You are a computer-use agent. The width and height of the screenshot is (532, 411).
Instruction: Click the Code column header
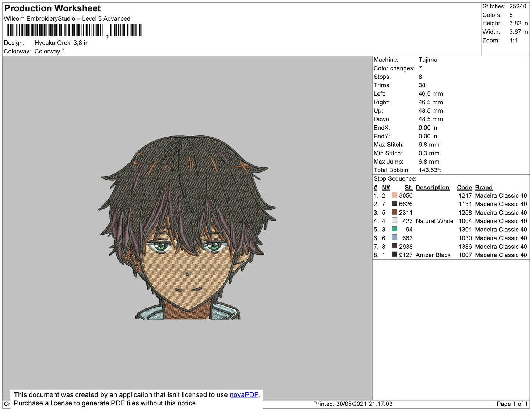tap(464, 187)
